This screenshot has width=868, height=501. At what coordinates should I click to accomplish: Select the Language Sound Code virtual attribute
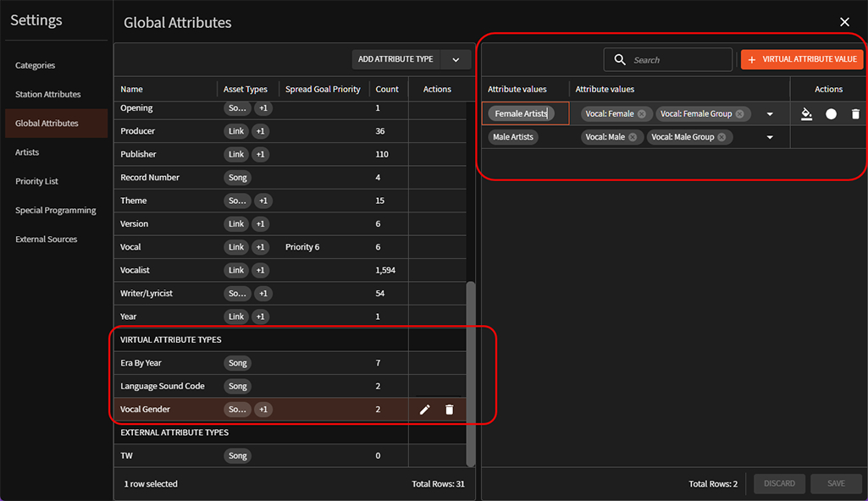click(290, 387)
